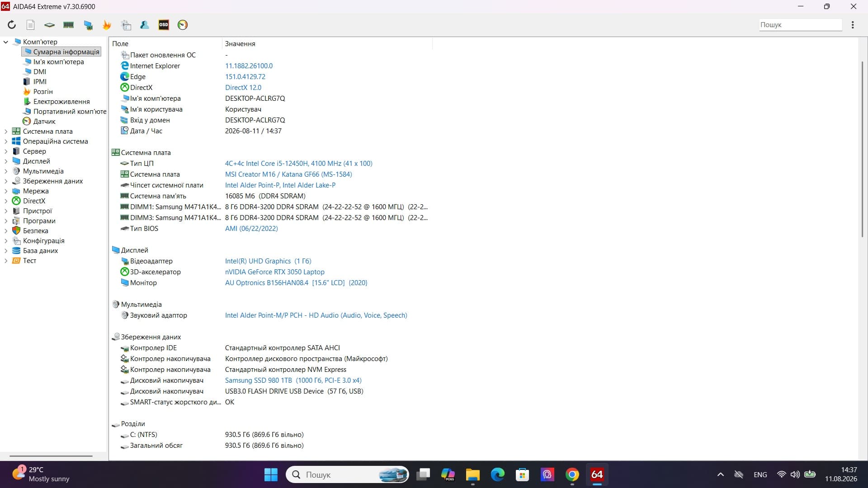Expand the Сервер tree node
The image size is (868, 488).
click(6, 151)
